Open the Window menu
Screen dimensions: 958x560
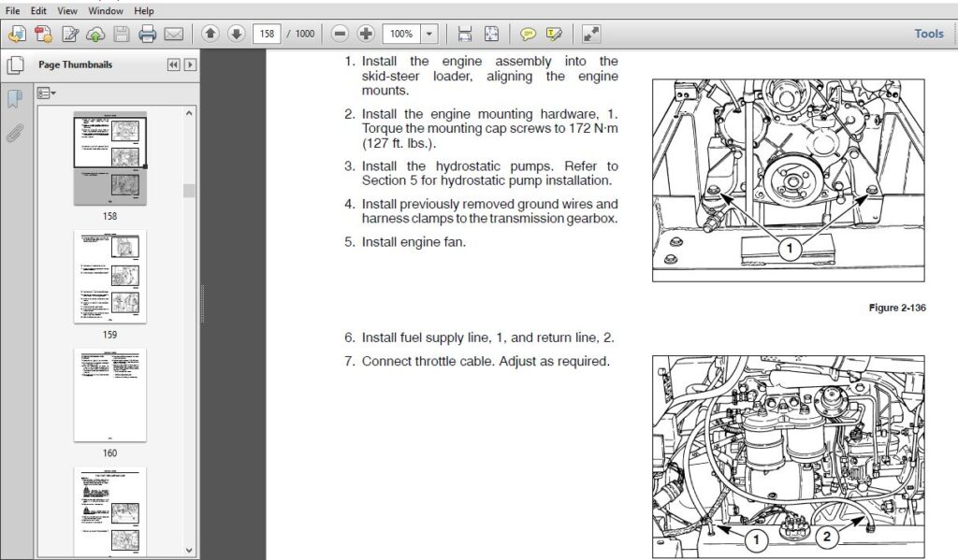pos(106,10)
